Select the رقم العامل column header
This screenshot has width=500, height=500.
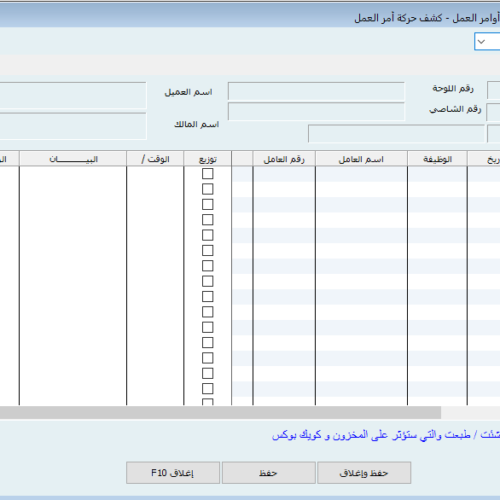point(284,159)
